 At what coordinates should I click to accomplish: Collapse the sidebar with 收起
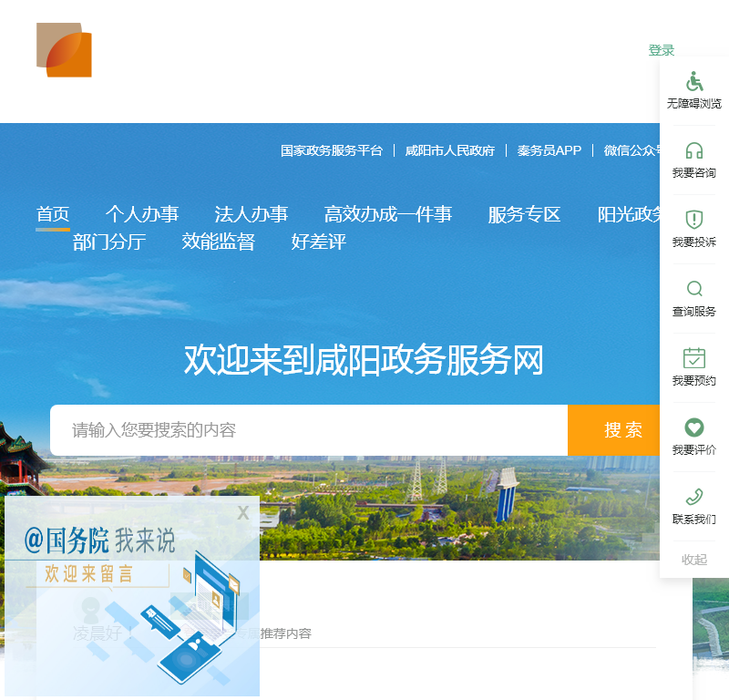[694, 560]
